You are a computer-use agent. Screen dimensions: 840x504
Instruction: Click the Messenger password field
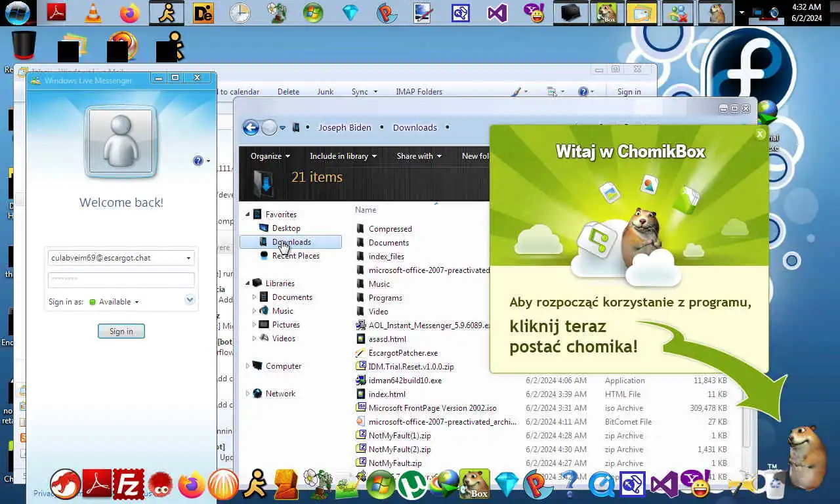(x=121, y=279)
